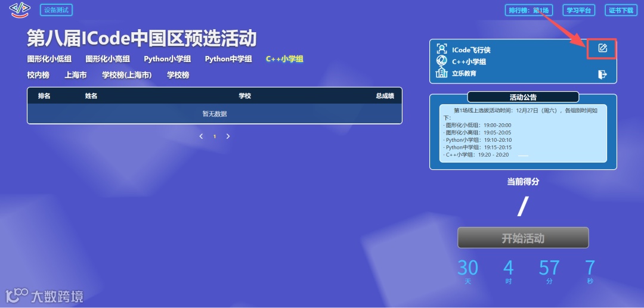The width and height of the screenshot is (644, 308).
Task: Click the 姓名 column header
Action: coord(91,96)
